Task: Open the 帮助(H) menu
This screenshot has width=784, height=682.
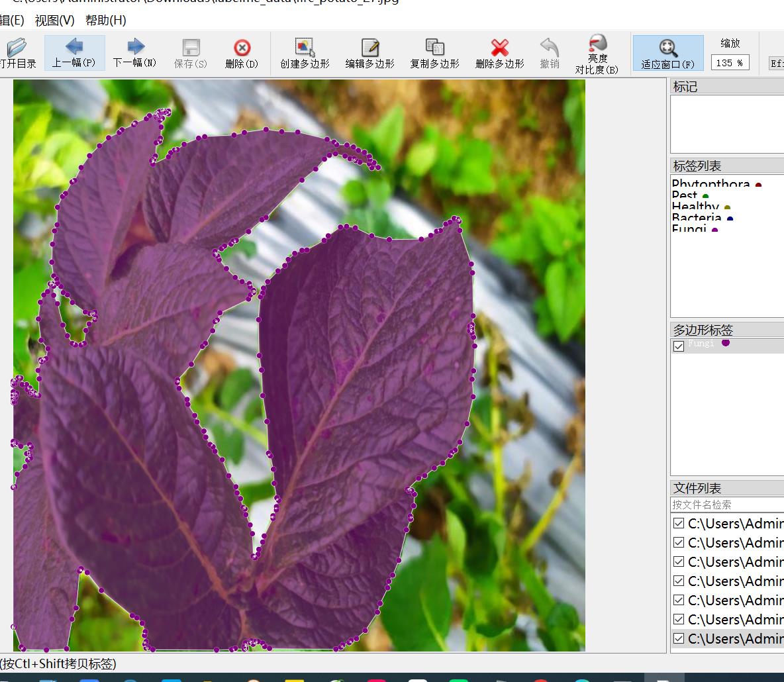Action: pyautogui.click(x=105, y=20)
